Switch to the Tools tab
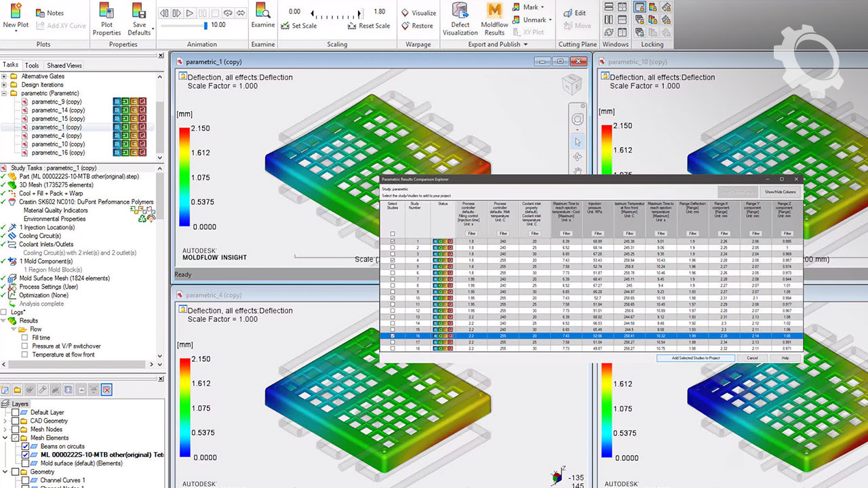Screen dimensions: 868x488 coord(32,65)
